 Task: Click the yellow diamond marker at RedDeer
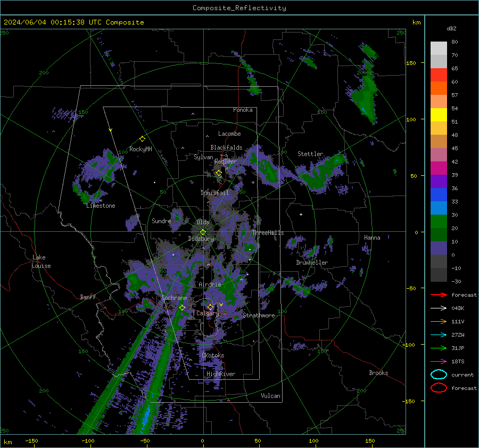(x=219, y=173)
